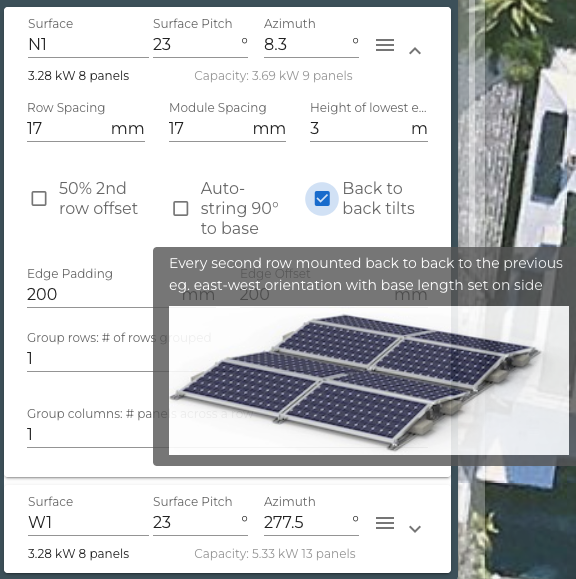The width and height of the screenshot is (576, 579).
Task: Uncheck Back to back tilts
Action: (x=322, y=199)
